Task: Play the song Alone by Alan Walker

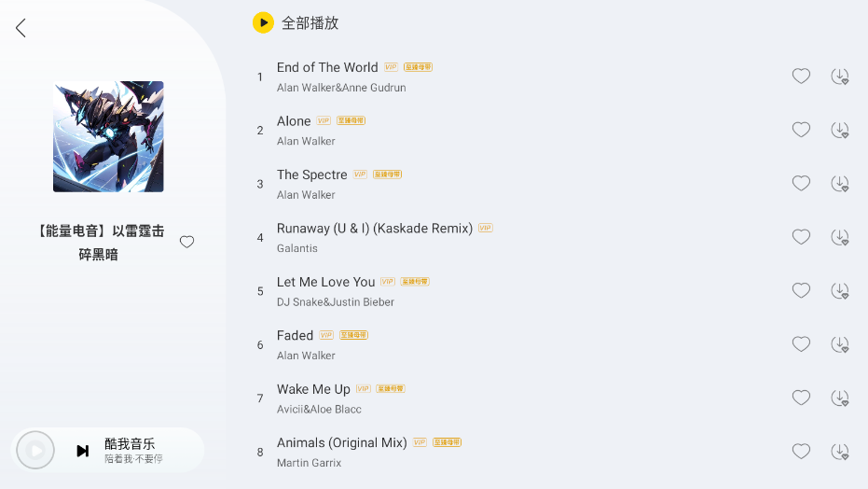Action: (294, 121)
